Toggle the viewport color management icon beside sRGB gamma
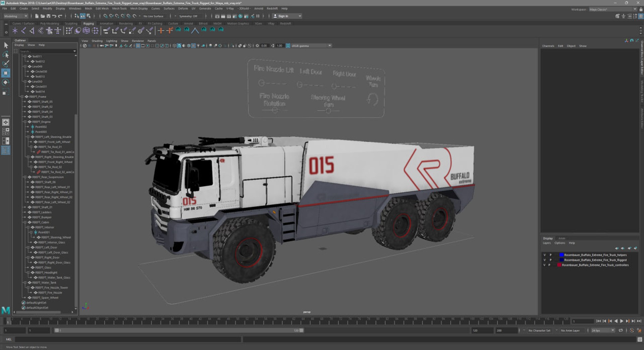The image size is (644, 350). (288, 46)
